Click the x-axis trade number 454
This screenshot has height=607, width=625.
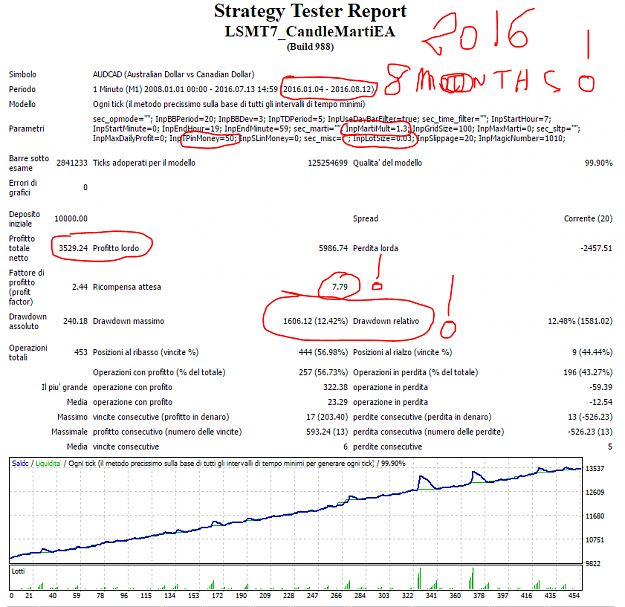574,595
